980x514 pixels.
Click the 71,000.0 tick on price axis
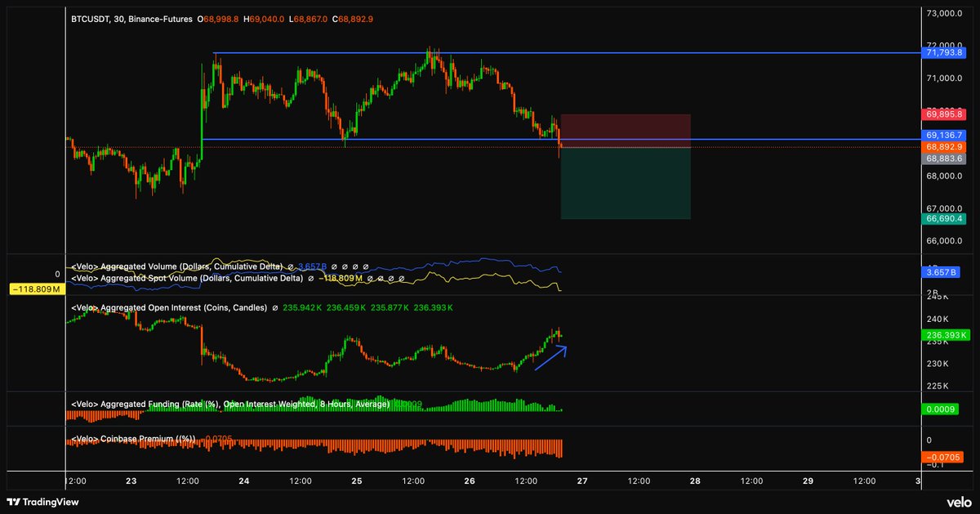[x=946, y=78]
